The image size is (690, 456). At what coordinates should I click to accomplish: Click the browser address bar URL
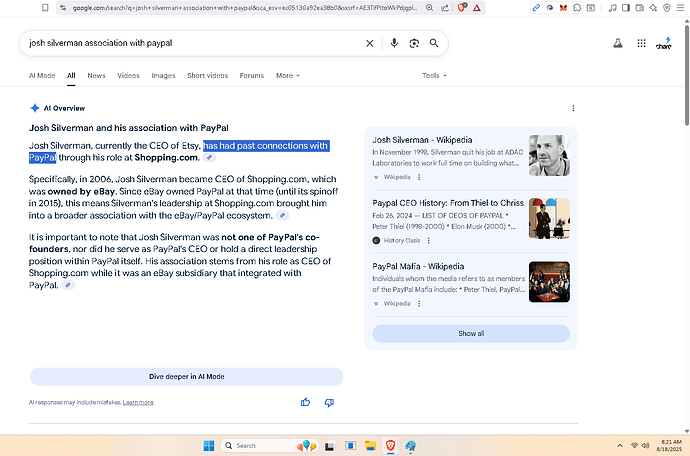tap(244, 7)
